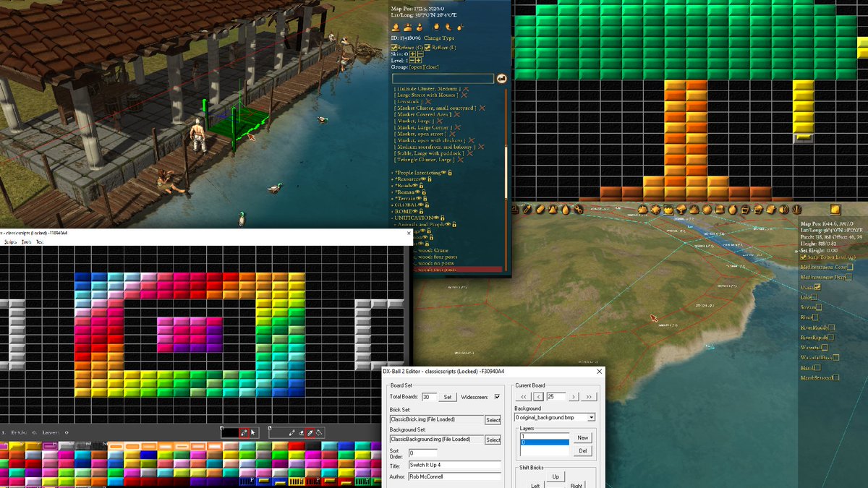Uncheck the Ocean water type checkbox

point(819,287)
